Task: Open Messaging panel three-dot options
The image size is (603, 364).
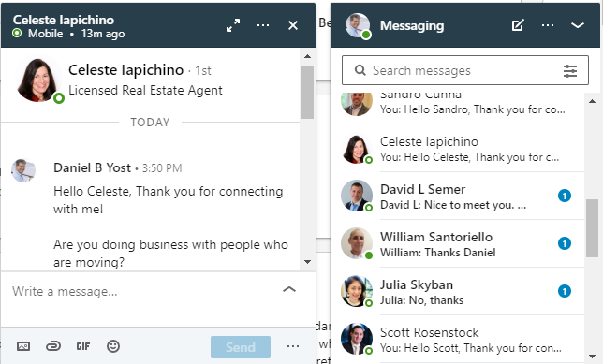Action: [x=548, y=25]
